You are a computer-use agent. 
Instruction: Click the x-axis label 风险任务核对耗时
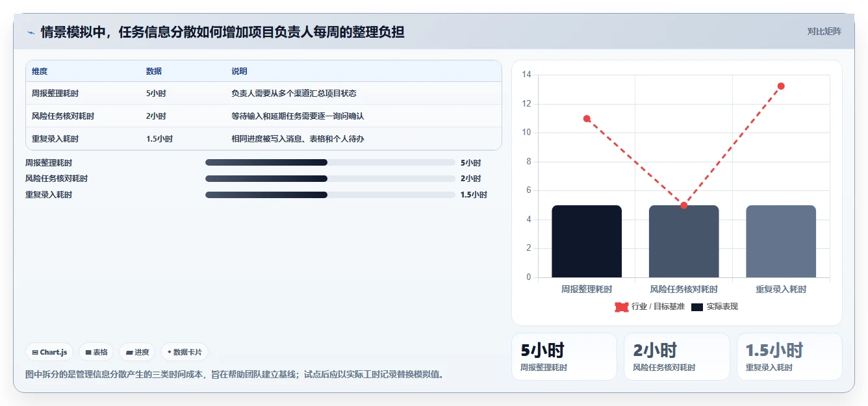point(683,289)
